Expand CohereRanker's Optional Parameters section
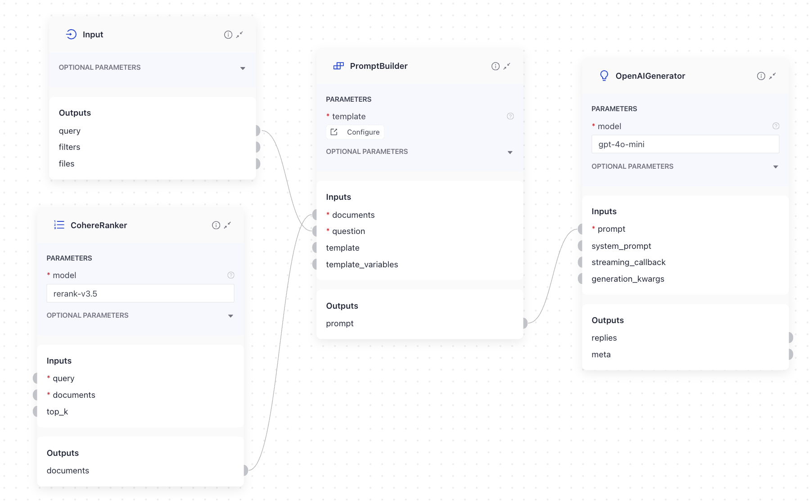This screenshot has width=812, height=504. (x=231, y=315)
